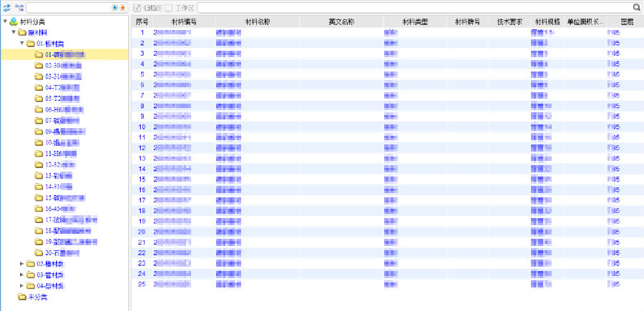644x311 pixels.
Task: Click the 材料牌号 column header
Action: [468, 21]
